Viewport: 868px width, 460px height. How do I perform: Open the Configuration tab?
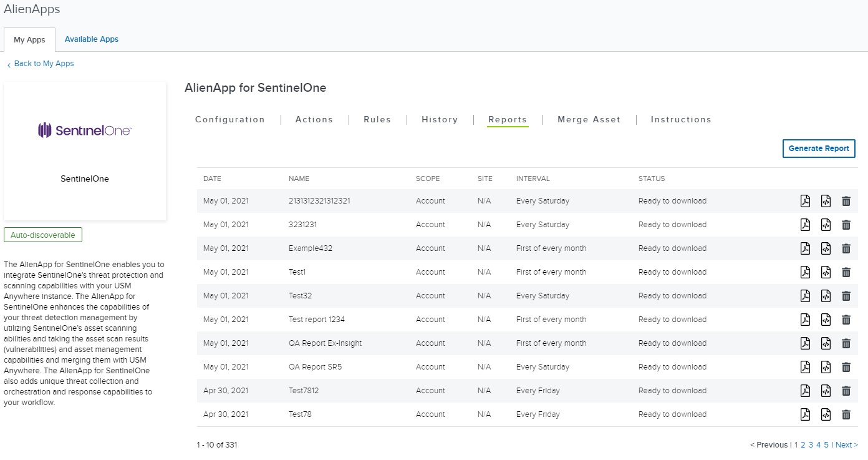click(x=230, y=119)
